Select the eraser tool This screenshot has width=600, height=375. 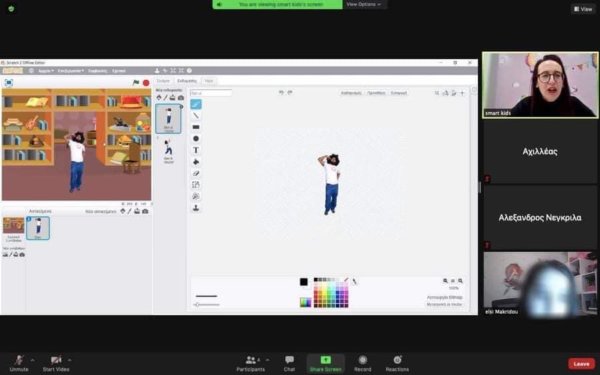pyautogui.click(x=196, y=173)
